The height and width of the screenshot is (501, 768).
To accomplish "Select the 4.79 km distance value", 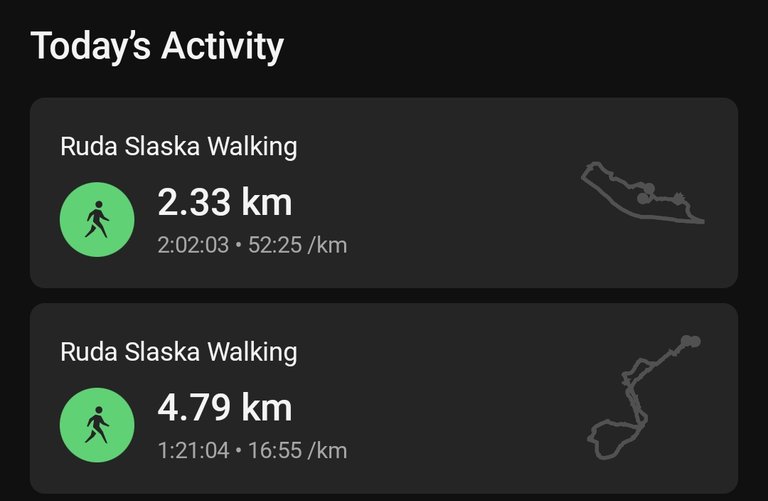I will [x=225, y=407].
